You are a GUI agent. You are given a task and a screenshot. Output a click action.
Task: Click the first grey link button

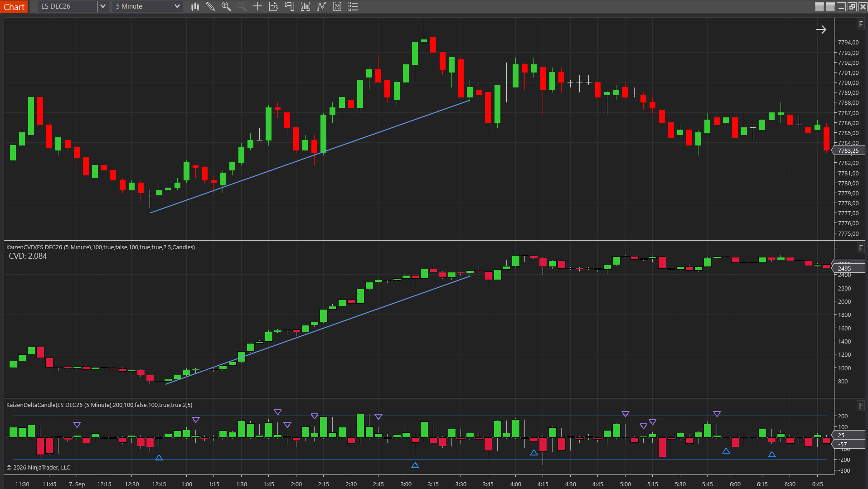click(819, 7)
